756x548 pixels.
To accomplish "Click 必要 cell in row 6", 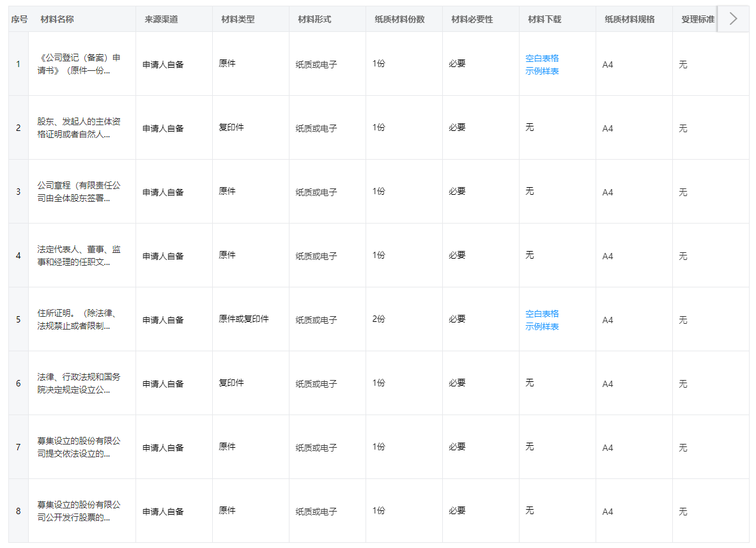I will coord(457,383).
